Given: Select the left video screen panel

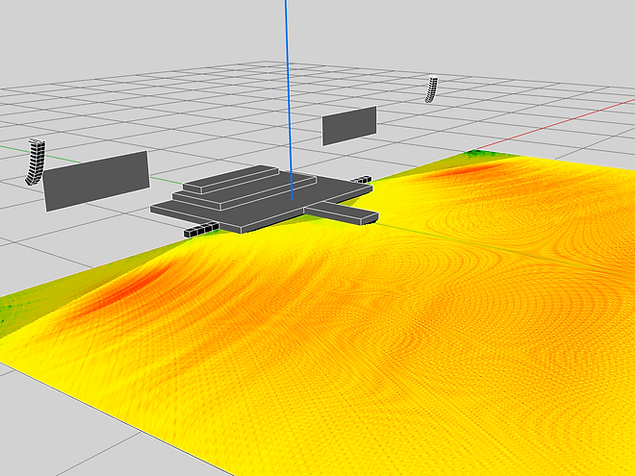Looking at the screenshot, I should (96, 181).
